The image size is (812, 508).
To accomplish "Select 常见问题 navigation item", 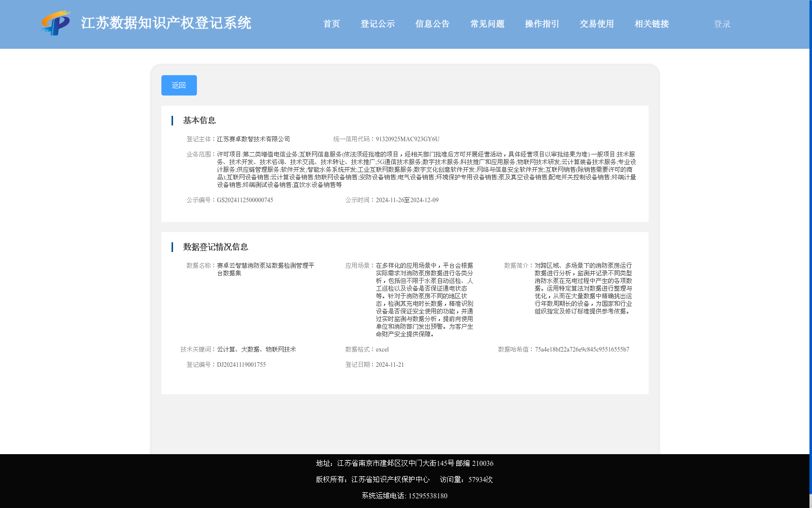I will [x=487, y=24].
